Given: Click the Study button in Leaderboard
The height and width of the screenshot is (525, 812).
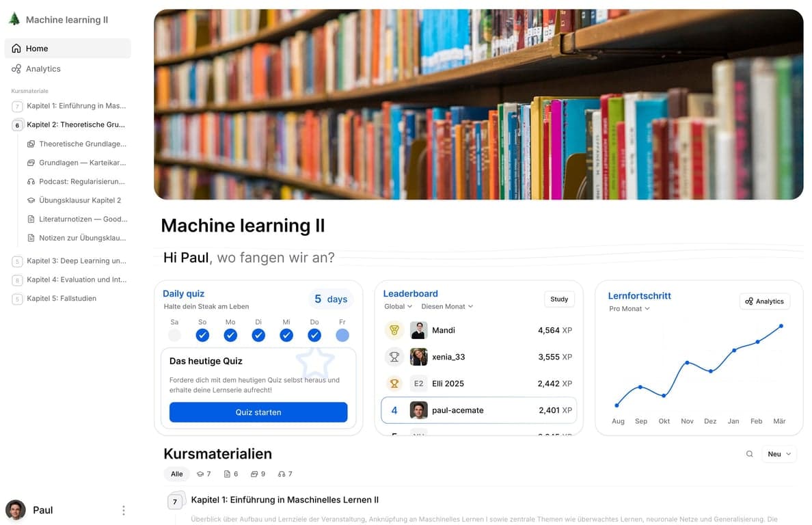Looking at the screenshot, I should 559,299.
